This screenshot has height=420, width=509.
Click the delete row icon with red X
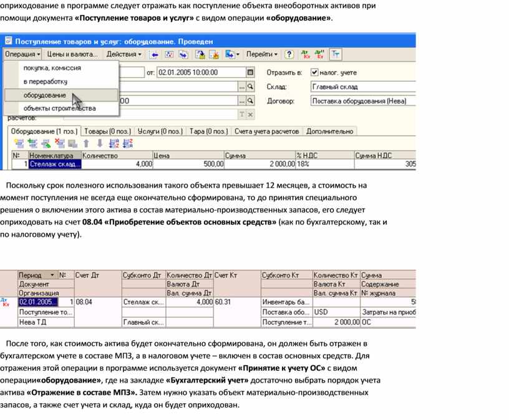59,143
